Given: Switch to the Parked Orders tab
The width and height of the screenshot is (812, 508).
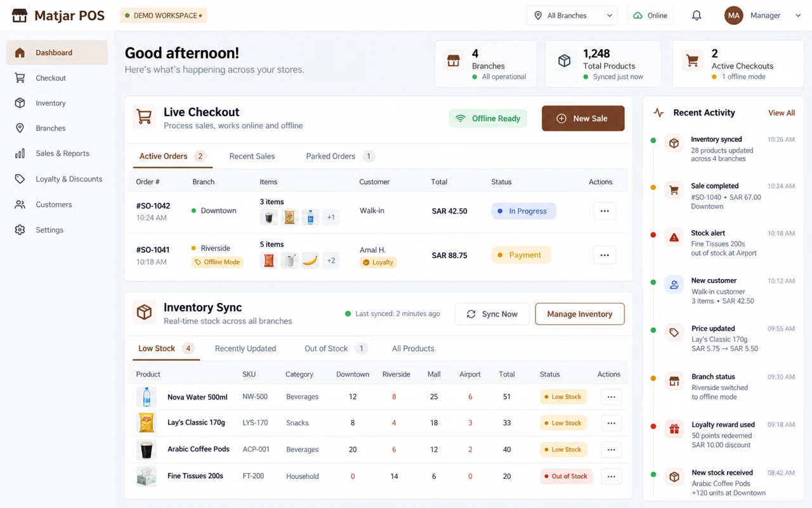Looking at the screenshot, I should coord(340,156).
